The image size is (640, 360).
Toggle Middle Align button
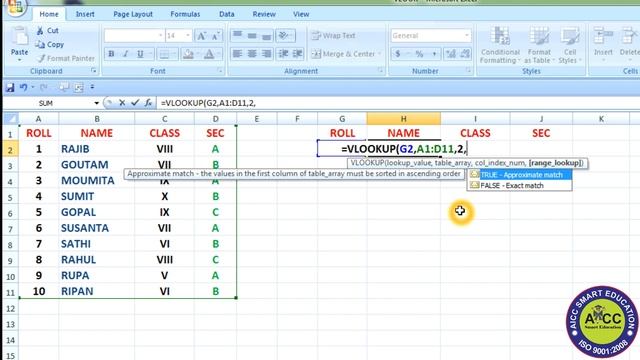coord(252,36)
